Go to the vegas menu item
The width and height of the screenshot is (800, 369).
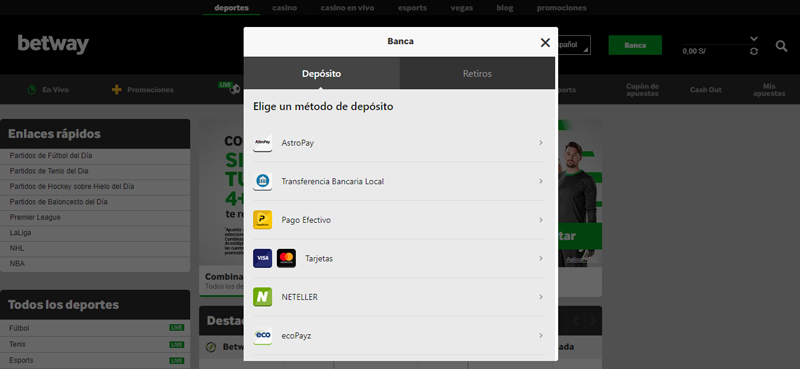462,8
